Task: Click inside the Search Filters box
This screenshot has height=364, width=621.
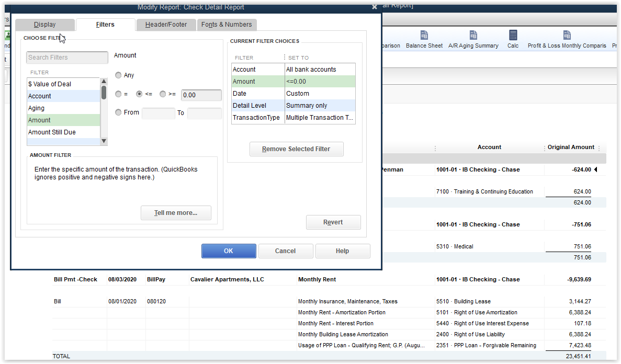Action: point(67,57)
